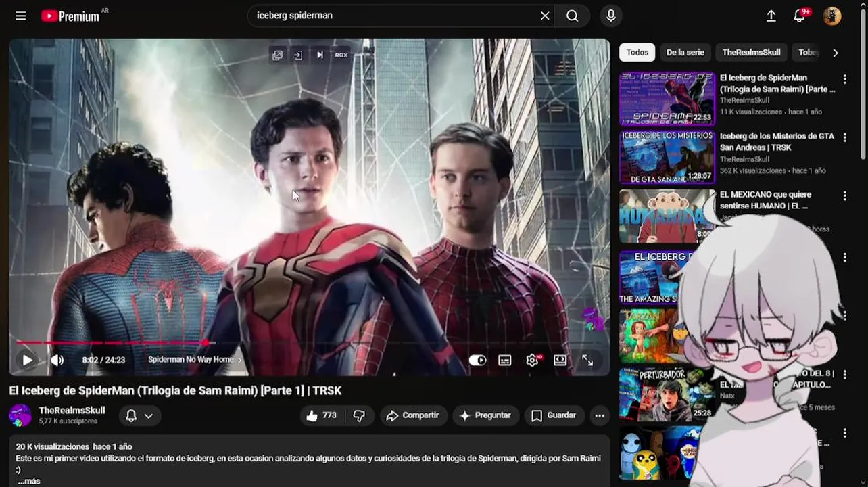Viewport: 868px width, 487px height.
Task: Open player settings gear
Action: pyautogui.click(x=533, y=360)
